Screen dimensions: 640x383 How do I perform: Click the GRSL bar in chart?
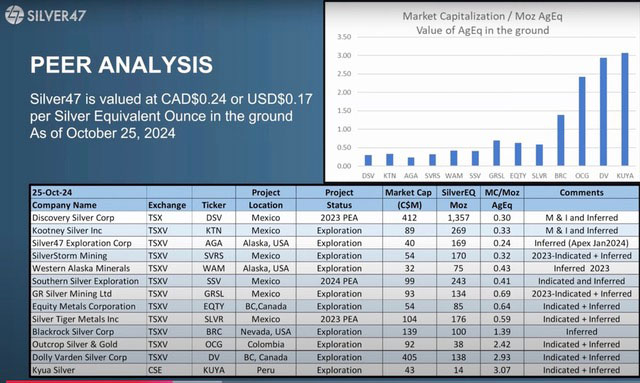click(496, 153)
